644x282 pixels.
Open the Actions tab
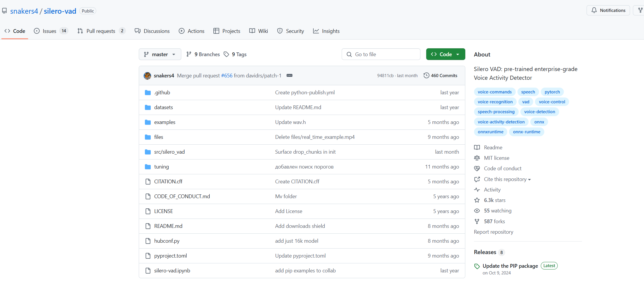(x=192, y=31)
